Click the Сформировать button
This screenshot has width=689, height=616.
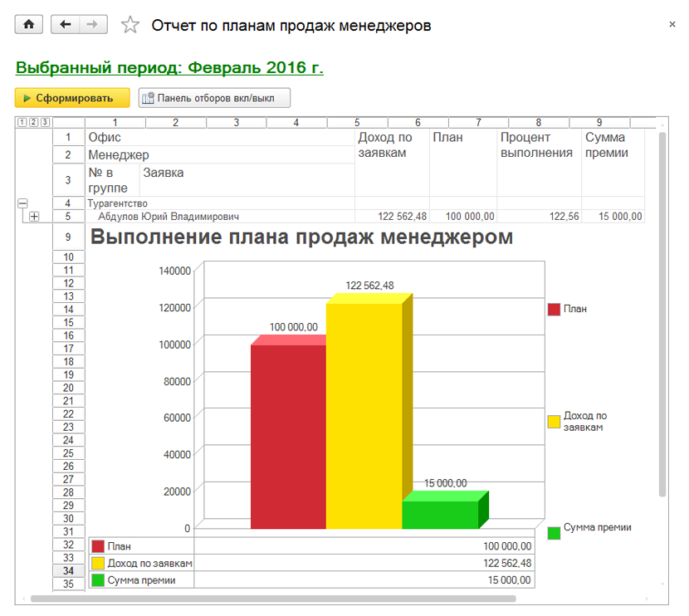[x=72, y=98]
